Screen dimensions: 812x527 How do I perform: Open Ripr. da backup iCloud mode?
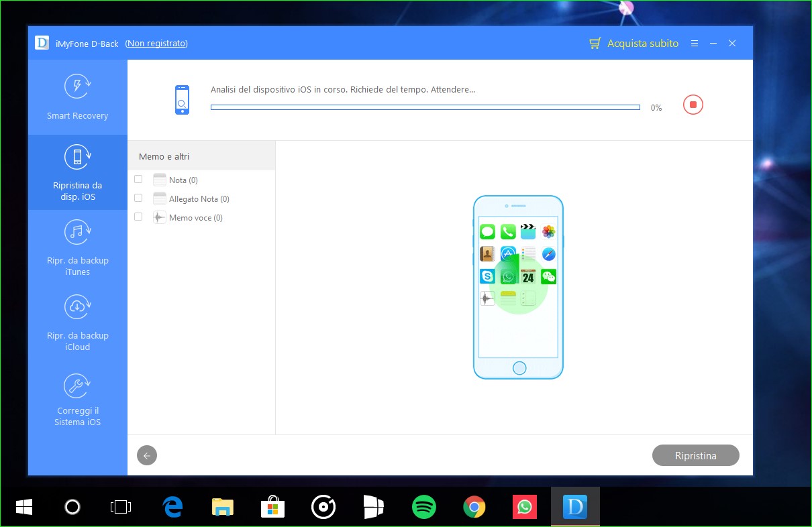77,323
